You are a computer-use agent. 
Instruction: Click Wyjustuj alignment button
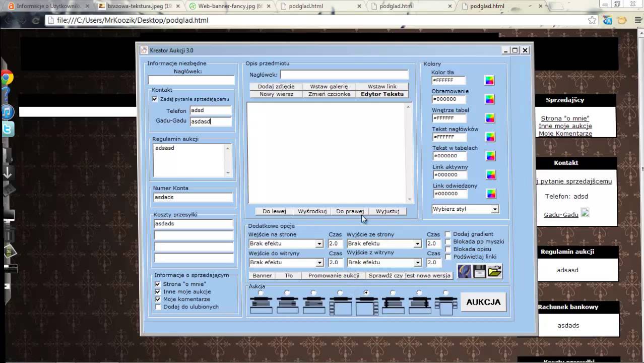pyautogui.click(x=388, y=211)
